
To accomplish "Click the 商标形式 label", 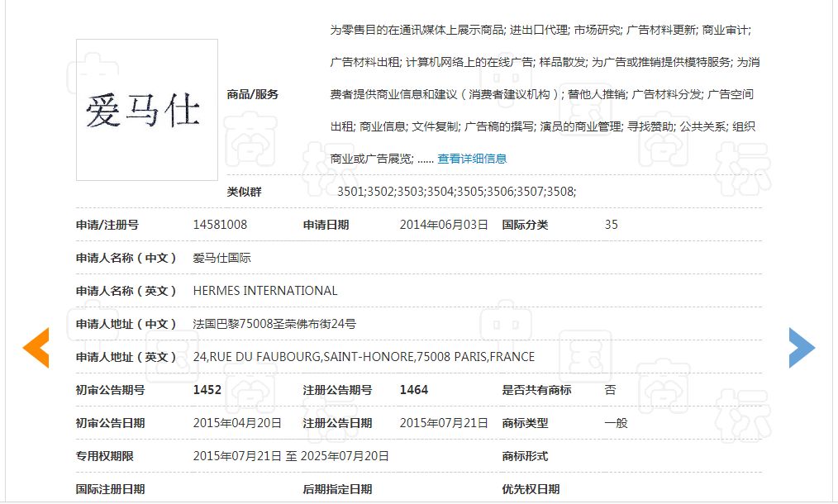I will pyautogui.click(x=525, y=456).
